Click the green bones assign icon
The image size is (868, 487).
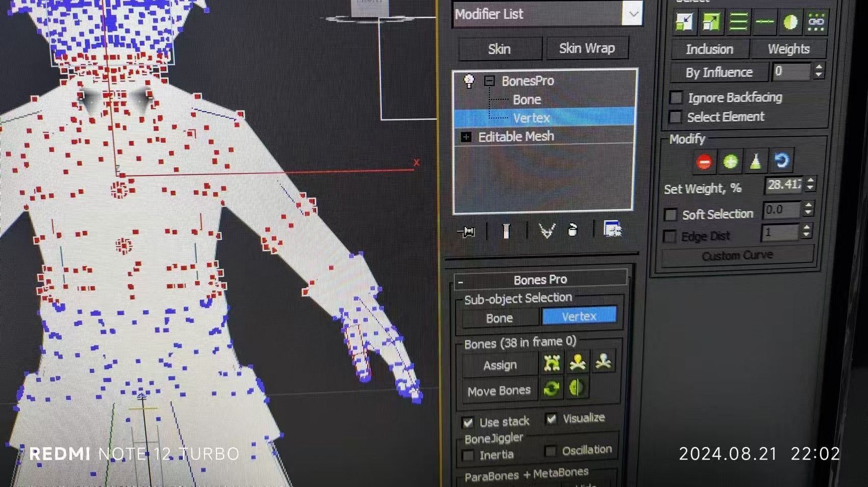[x=552, y=363]
